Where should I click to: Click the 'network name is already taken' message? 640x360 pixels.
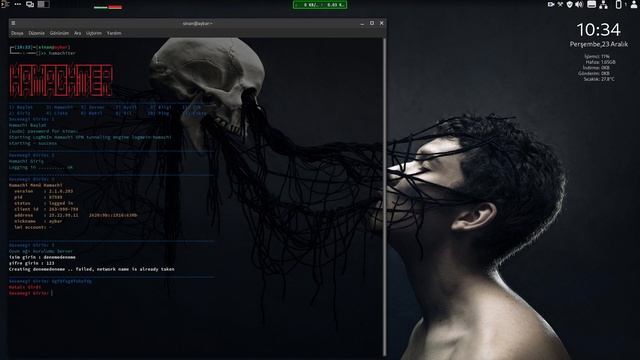pos(136,269)
